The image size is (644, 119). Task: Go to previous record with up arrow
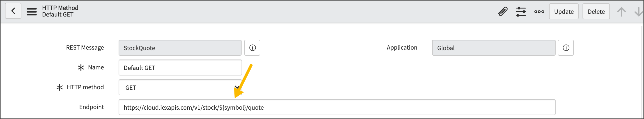click(621, 12)
